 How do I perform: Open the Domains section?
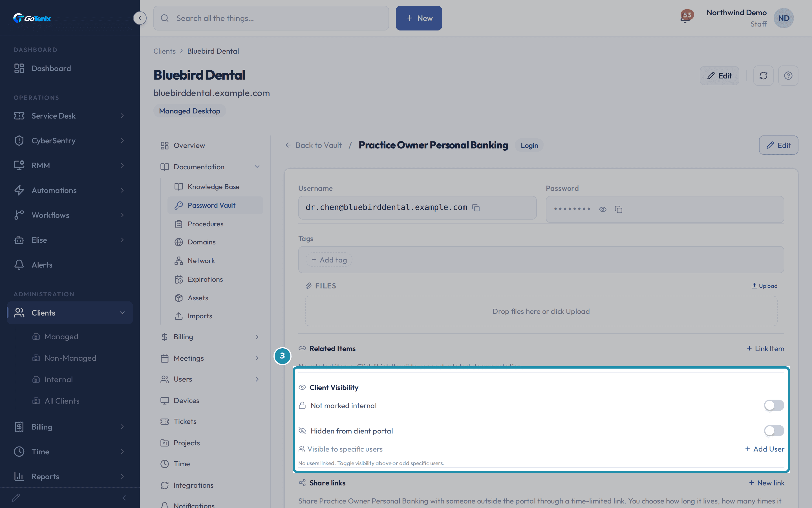pos(215,242)
